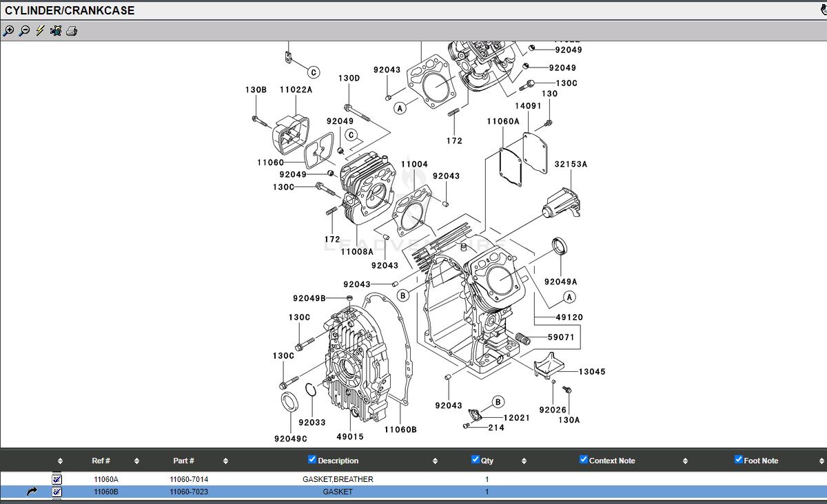The image size is (827, 504).
Task: Click the Part # column header
Action: [183, 461]
